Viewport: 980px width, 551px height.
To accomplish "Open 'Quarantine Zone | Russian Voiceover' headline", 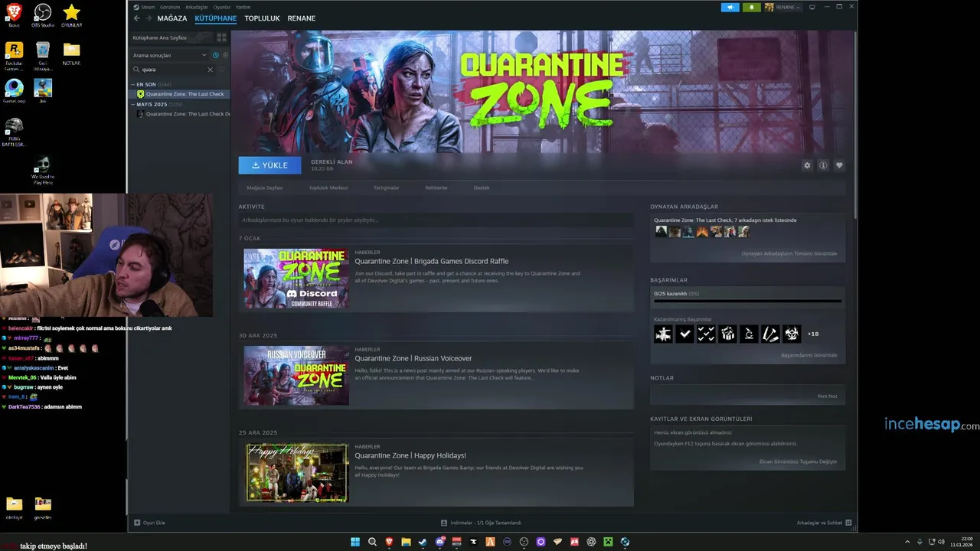I will click(413, 358).
